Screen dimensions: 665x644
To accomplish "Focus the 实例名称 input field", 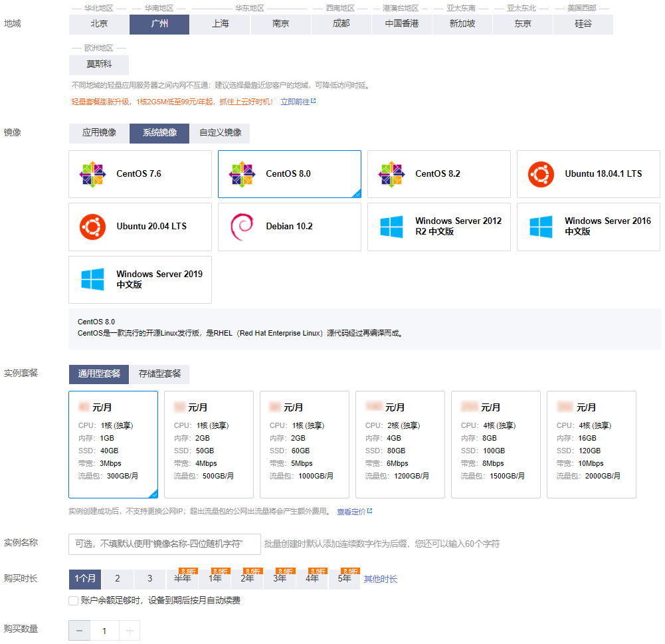I will (x=165, y=544).
